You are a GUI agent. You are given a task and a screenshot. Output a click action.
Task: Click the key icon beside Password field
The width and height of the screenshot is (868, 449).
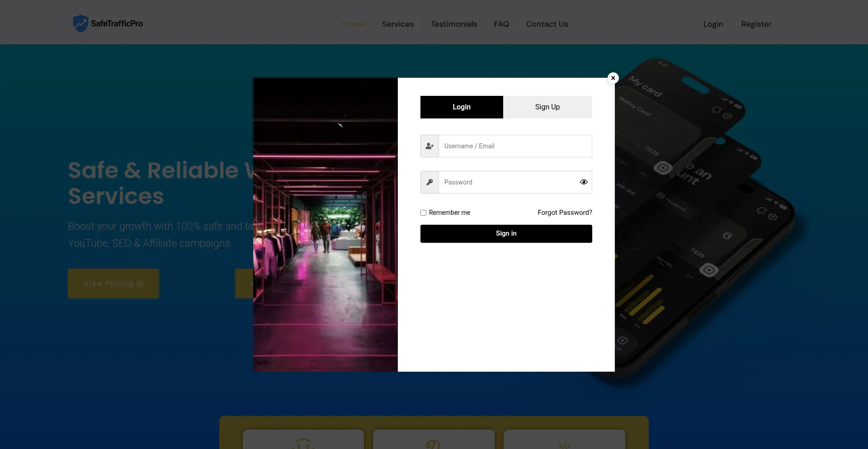tap(429, 182)
